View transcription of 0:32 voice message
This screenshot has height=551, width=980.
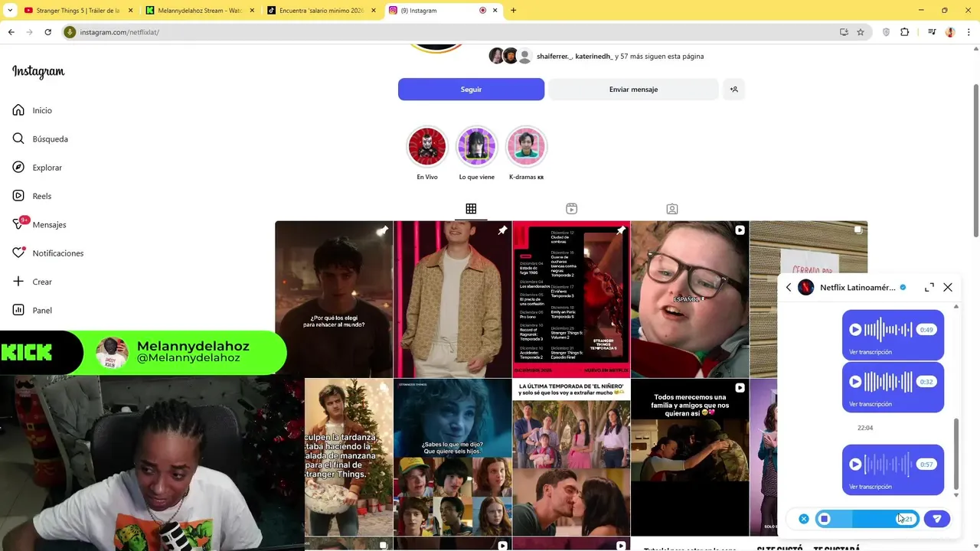(x=871, y=404)
